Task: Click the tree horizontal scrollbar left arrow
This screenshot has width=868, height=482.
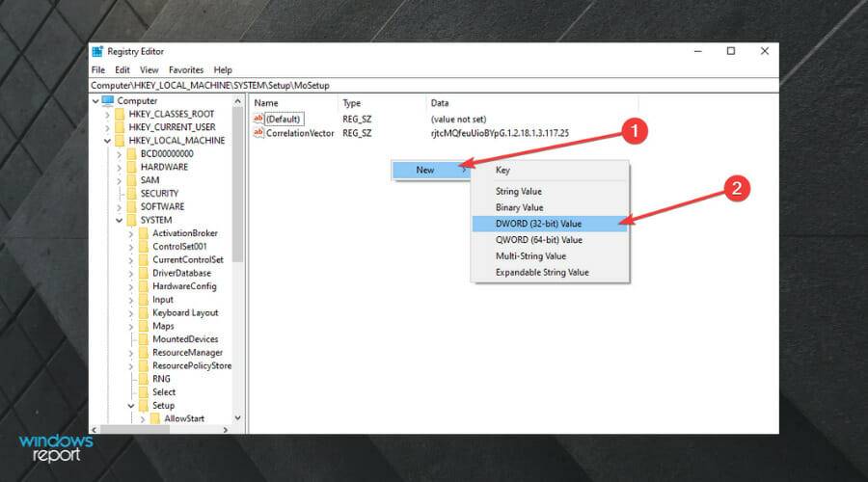Action: click(95, 429)
